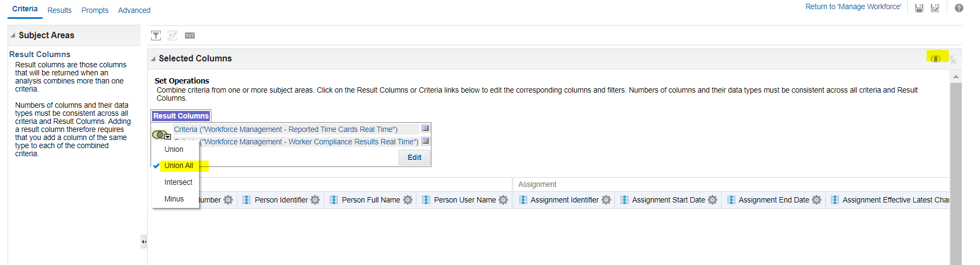
Task: Choose Union All from set operations
Action: click(179, 165)
